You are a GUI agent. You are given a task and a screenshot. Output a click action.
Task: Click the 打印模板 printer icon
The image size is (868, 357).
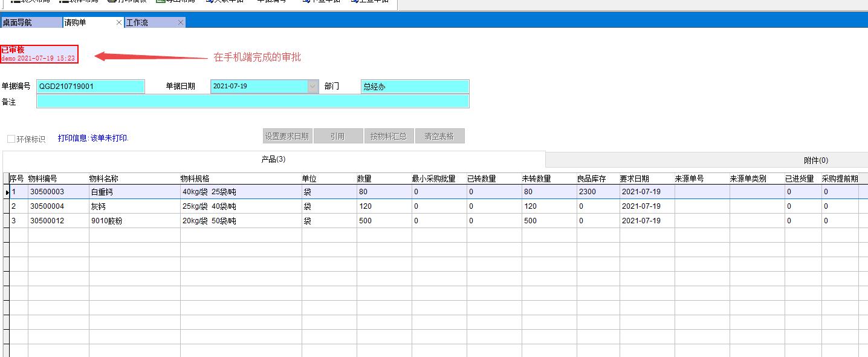pos(128,2)
